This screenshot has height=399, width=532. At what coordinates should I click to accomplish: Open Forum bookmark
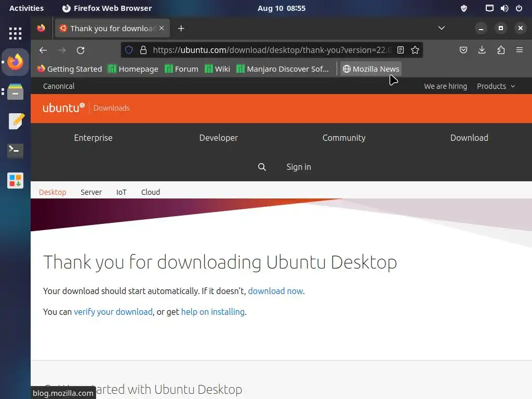tap(181, 69)
